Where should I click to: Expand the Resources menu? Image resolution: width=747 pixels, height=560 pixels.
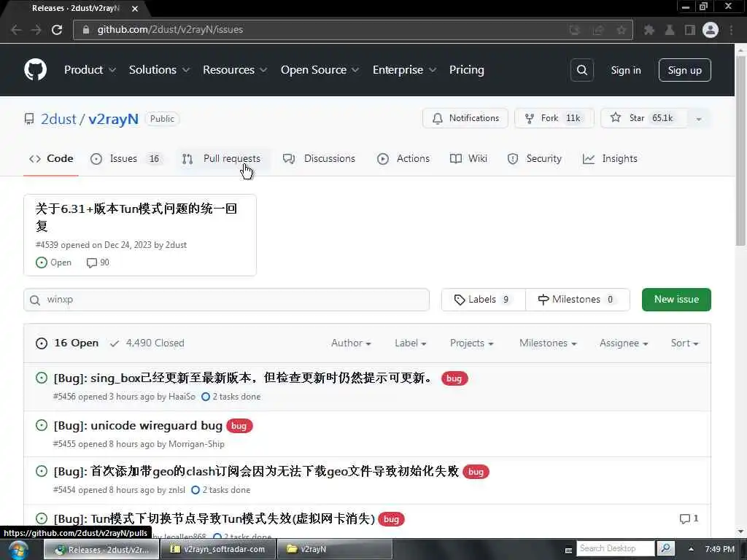[234, 70]
